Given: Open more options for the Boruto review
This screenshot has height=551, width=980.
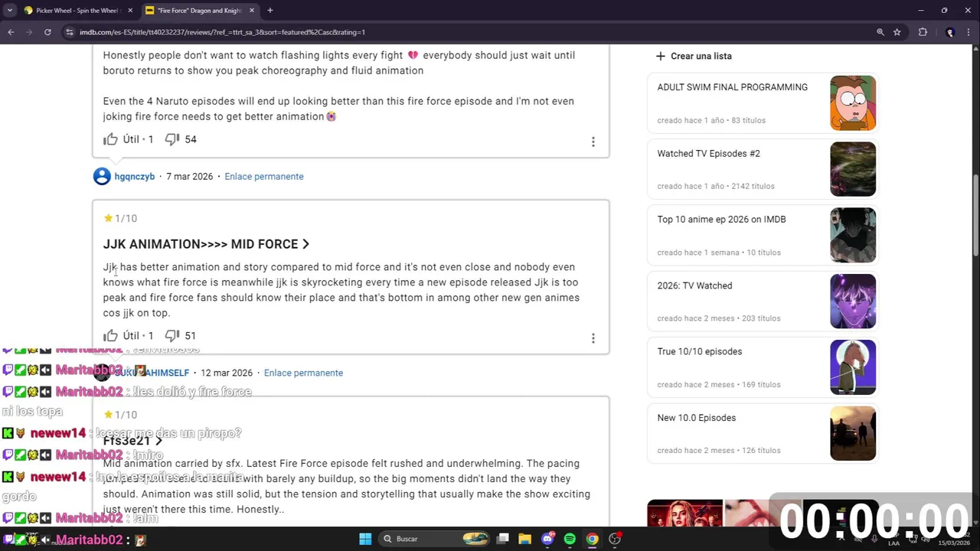Looking at the screenshot, I should click(x=593, y=142).
